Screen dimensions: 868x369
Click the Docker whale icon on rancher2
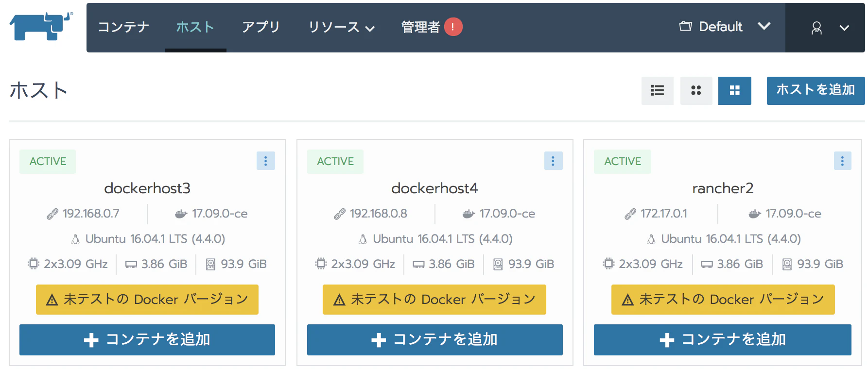point(755,214)
